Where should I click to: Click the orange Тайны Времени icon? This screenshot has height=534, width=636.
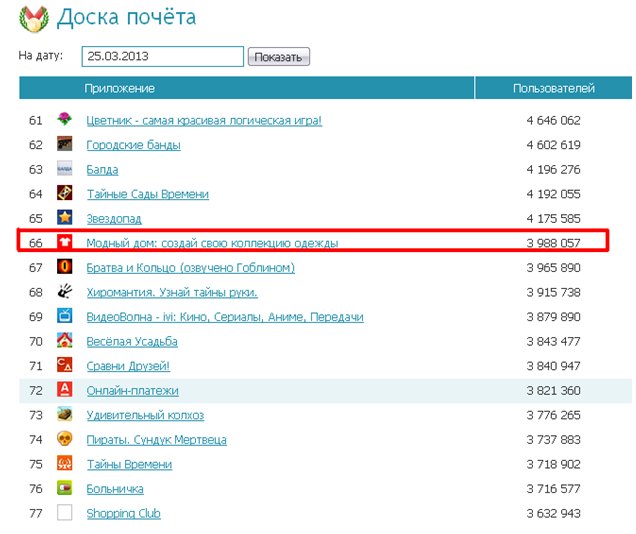[64, 463]
